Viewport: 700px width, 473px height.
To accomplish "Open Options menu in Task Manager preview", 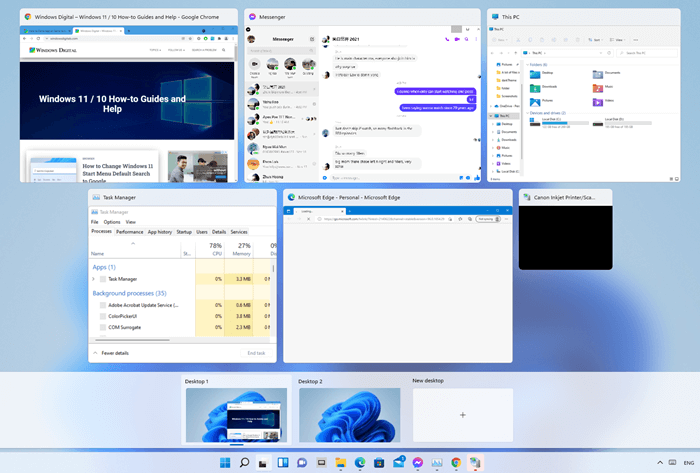I will (x=112, y=222).
